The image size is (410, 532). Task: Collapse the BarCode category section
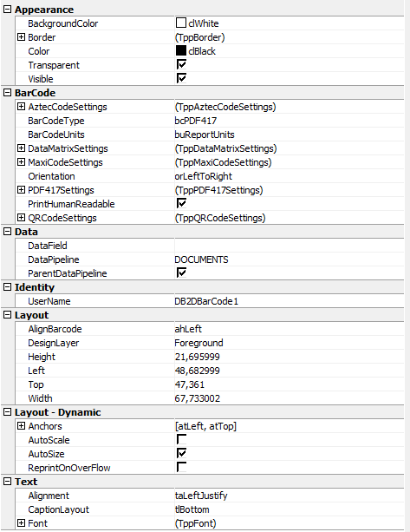point(7,93)
